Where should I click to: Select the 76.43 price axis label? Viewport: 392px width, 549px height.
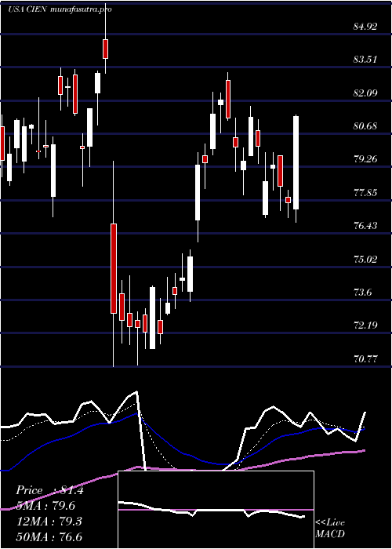click(365, 226)
